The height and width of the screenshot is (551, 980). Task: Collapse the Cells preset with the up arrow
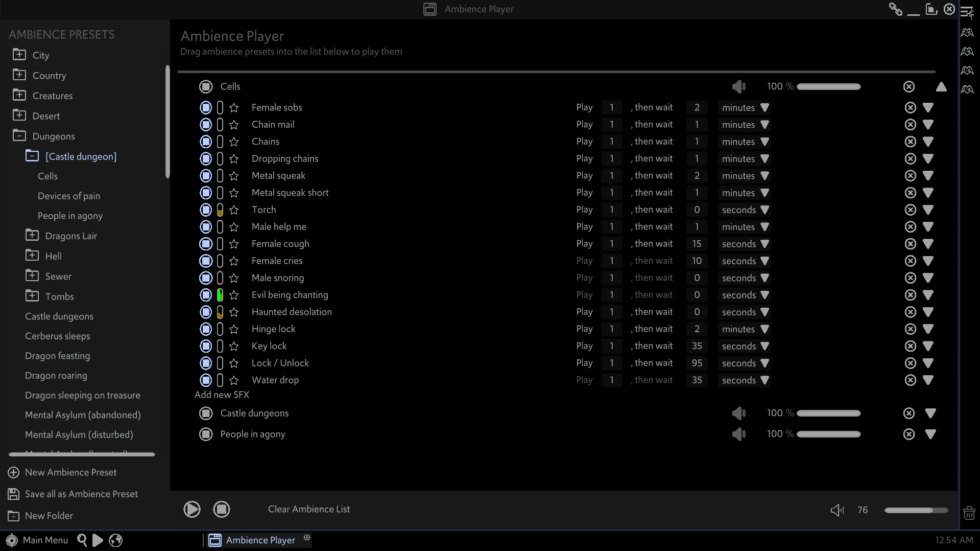(x=941, y=87)
